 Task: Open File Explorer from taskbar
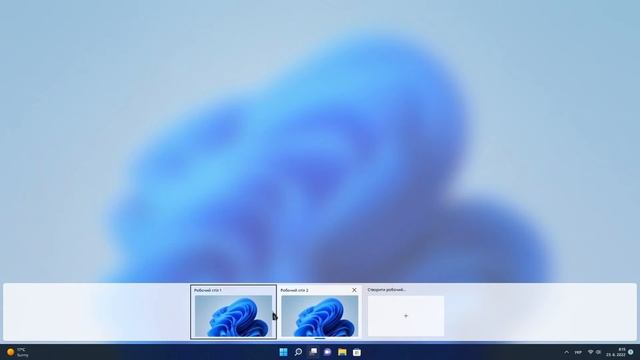pos(342,352)
